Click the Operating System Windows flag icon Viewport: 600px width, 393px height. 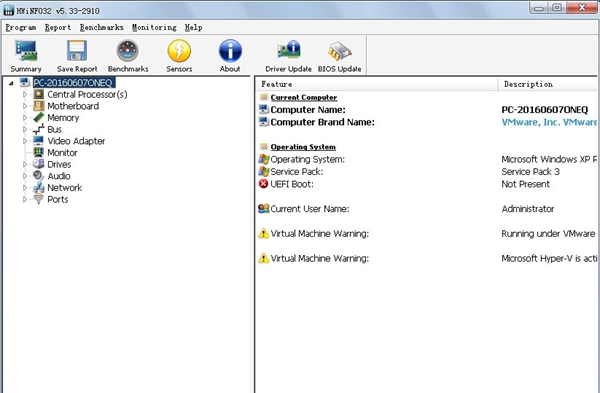click(x=263, y=159)
